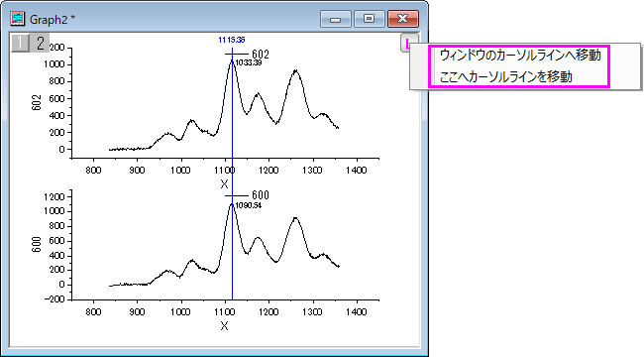Click peak label 1090.54 on bottom plot
Viewport: 644px width, 357px height.
point(248,205)
